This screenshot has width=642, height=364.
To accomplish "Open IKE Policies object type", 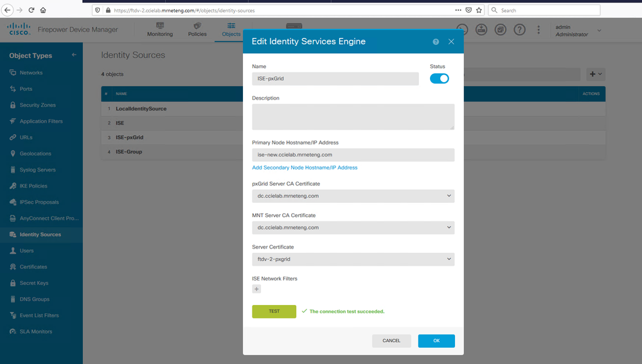I will (x=33, y=186).
